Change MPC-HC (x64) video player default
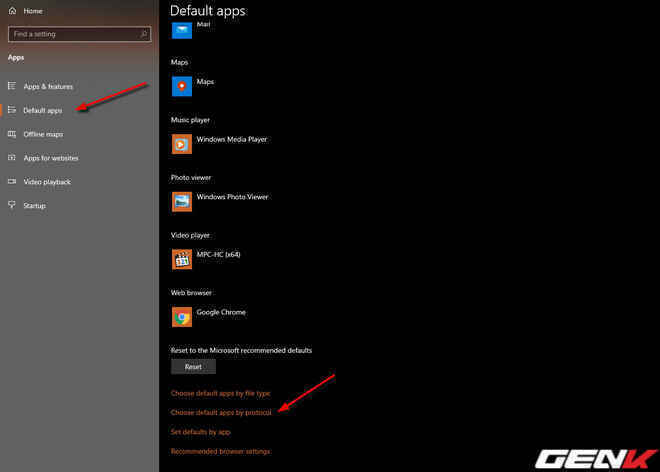Image resolution: width=660 pixels, height=472 pixels. [218, 254]
